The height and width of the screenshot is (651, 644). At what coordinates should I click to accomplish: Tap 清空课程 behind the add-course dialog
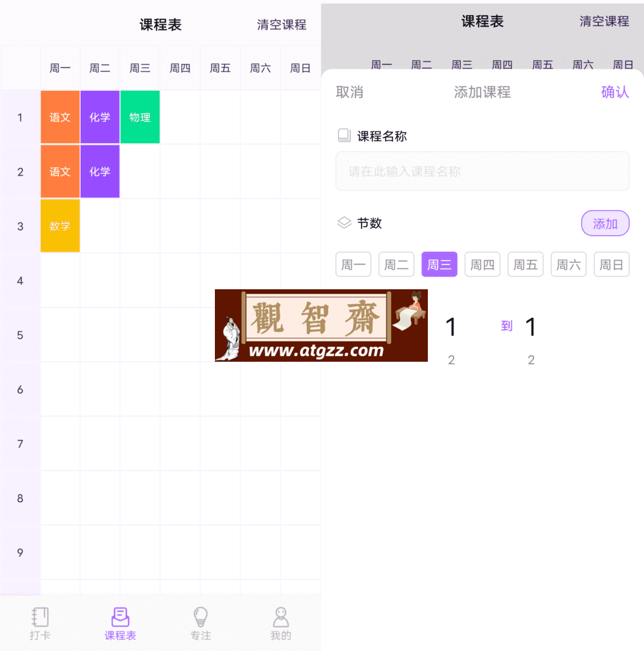click(x=604, y=21)
